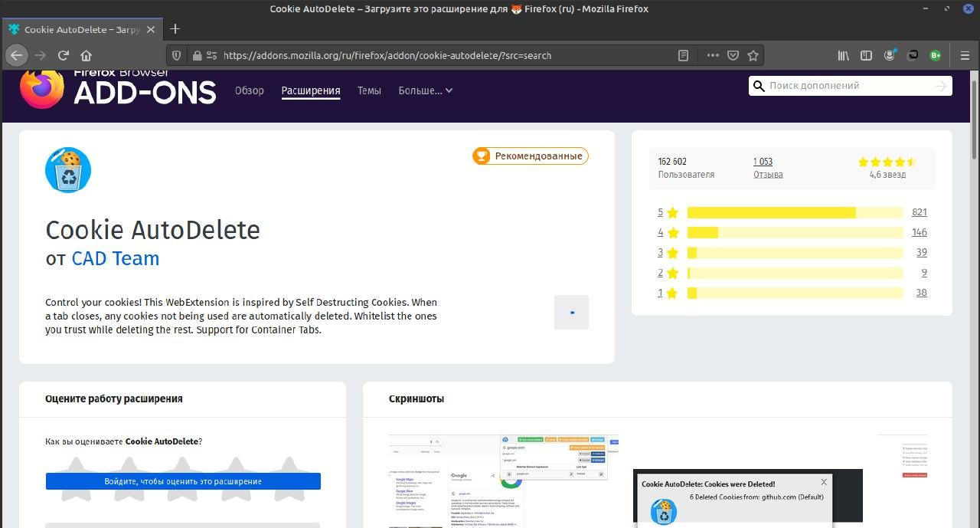Filter reviews by 5 stars link
The height and width of the screenshot is (528, 980).
coord(668,212)
